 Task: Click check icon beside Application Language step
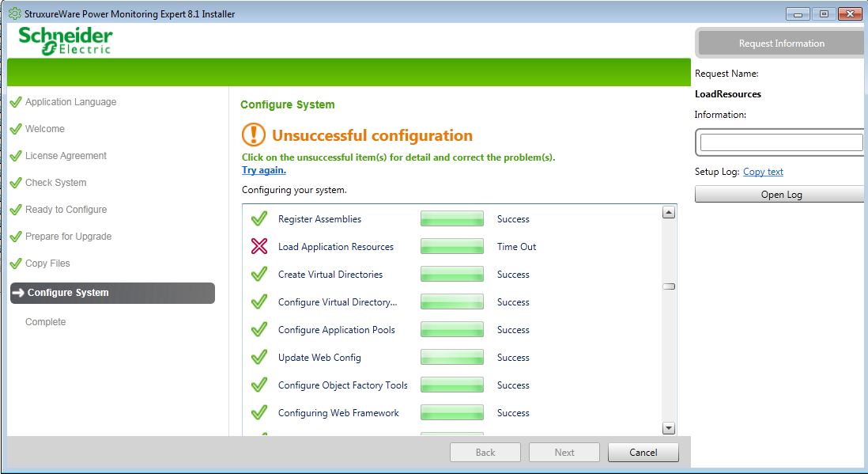(16, 101)
